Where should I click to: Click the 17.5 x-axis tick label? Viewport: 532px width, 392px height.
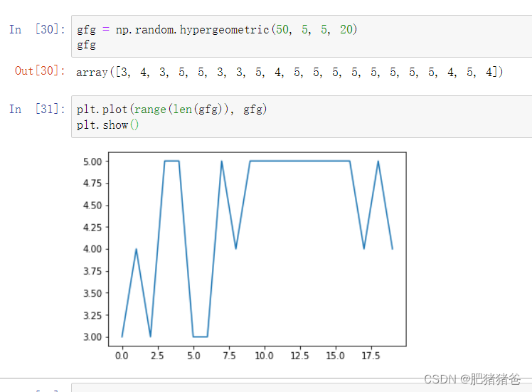[371, 356]
